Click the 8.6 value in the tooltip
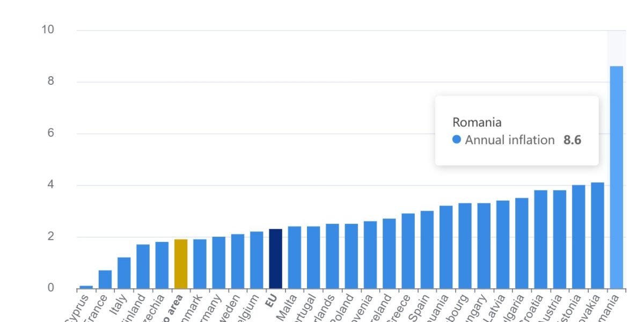Screen dimensions: 644x322 tap(572, 140)
